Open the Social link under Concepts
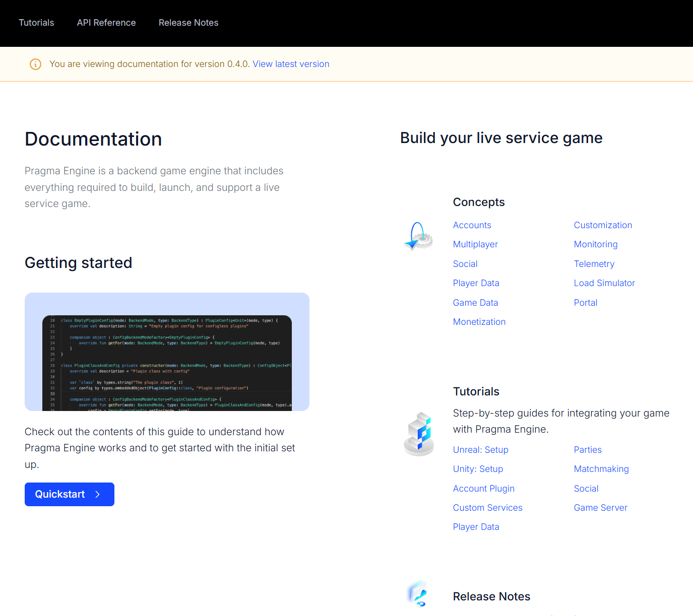This screenshot has width=693, height=616. (x=465, y=264)
